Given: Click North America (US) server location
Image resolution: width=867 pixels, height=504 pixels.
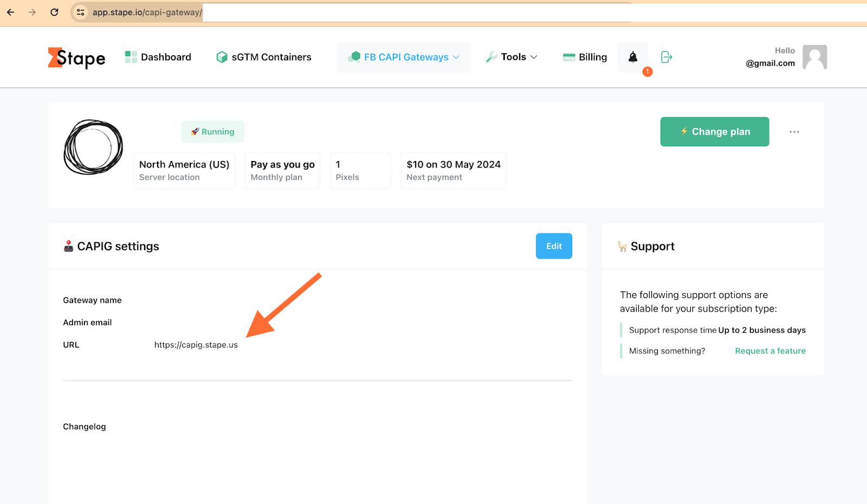Looking at the screenshot, I should [x=184, y=170].
